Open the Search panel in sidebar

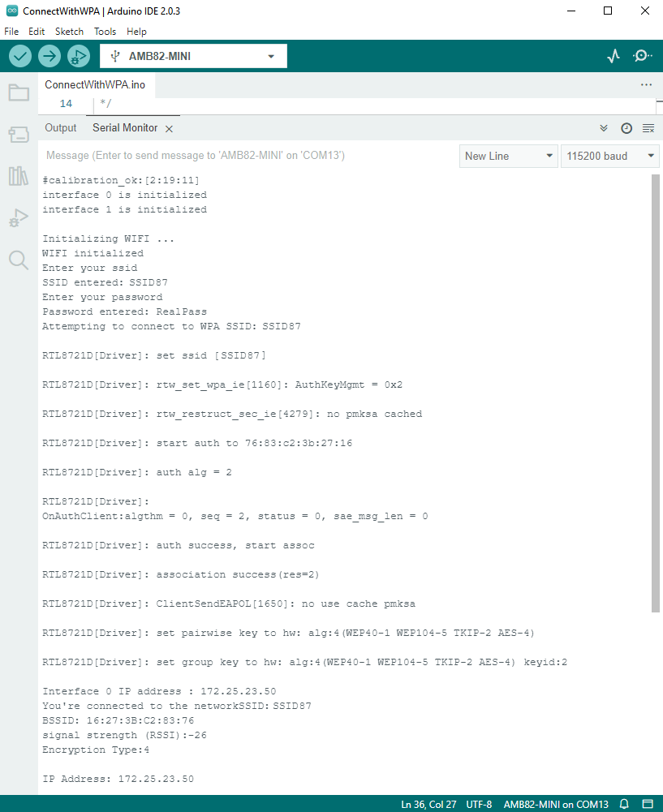[x=19, y=260]
